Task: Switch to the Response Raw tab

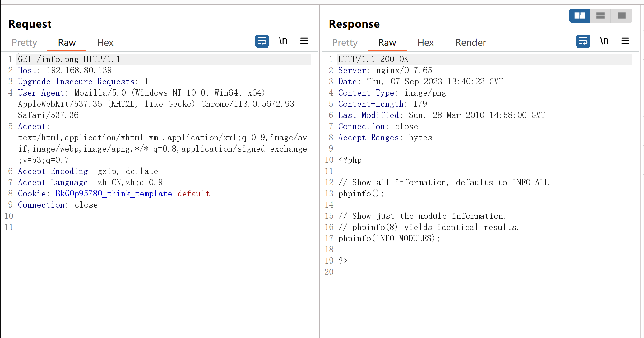Action: pyautogui.click(x=387, y=42)
